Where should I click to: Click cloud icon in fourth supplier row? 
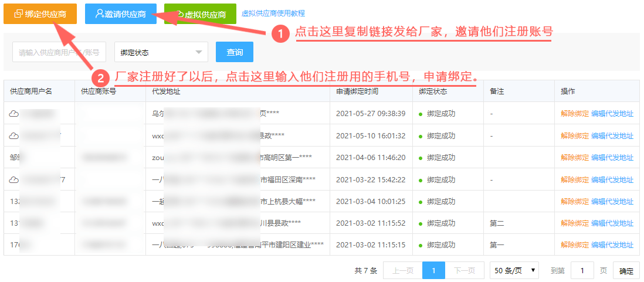[x=14, y=179]
